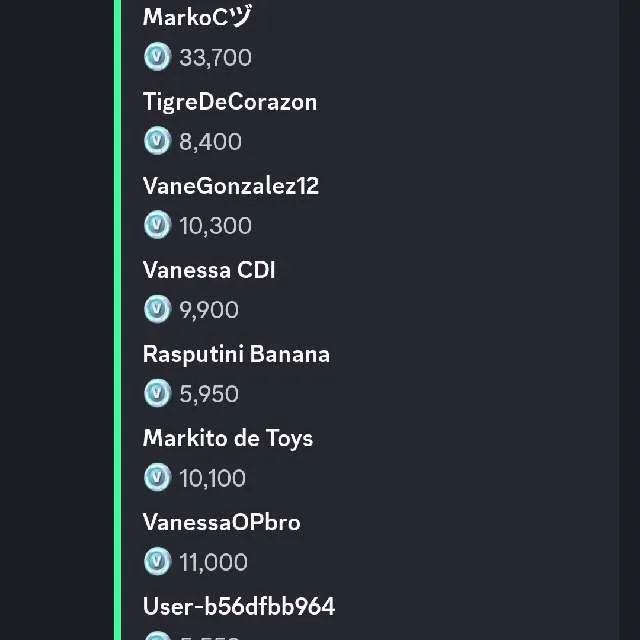Click the V-Bucks icon beside 5,950
The image size is (640, 640).
tap(157, 393)
